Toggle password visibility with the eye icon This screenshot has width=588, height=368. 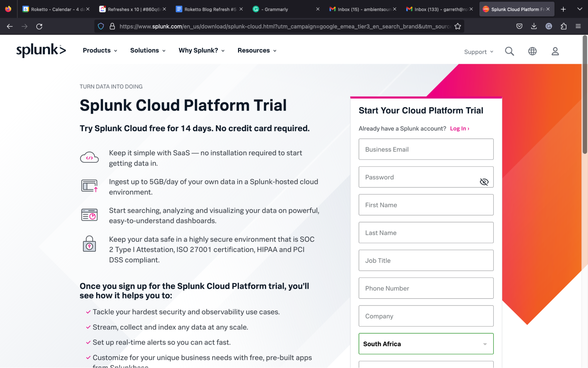coord(484,182)
